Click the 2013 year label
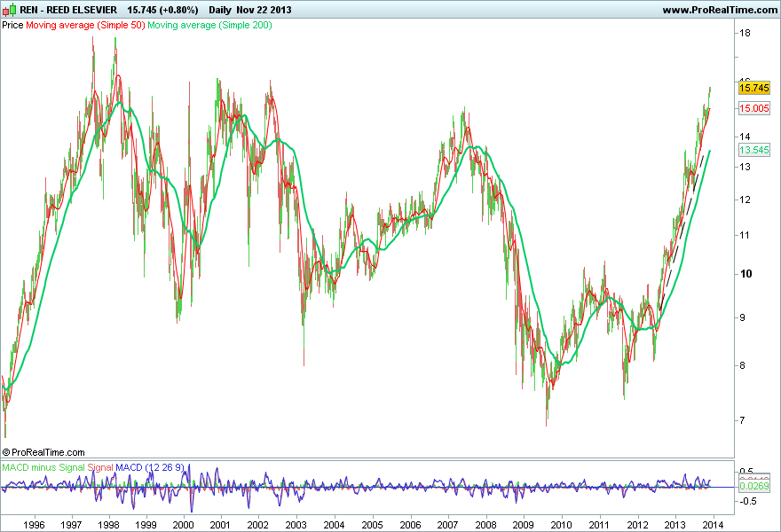 (674, 525)
